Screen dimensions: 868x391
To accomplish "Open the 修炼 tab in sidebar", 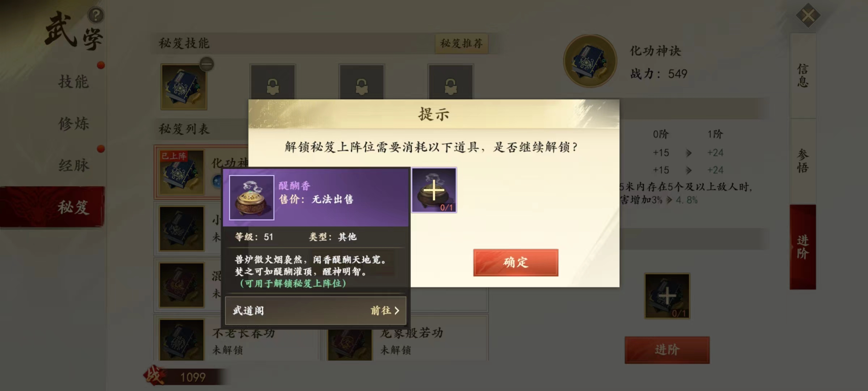I will click(74, 123).
